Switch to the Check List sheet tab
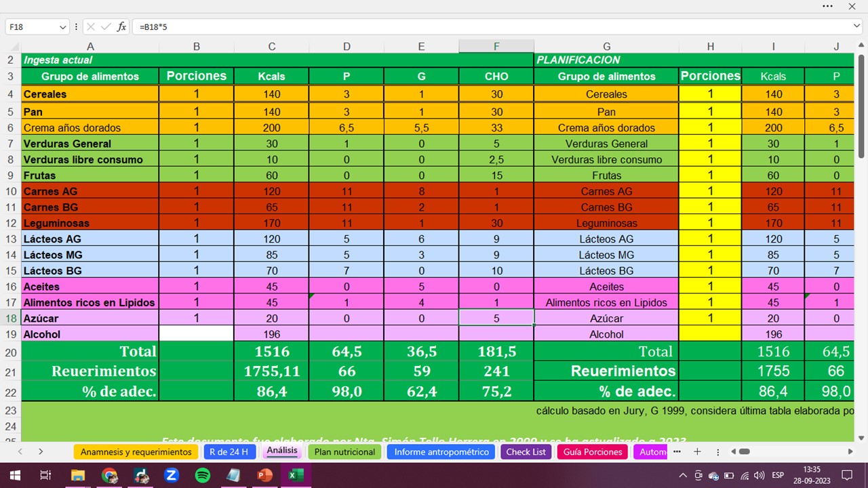 click(x=526, y=451)
